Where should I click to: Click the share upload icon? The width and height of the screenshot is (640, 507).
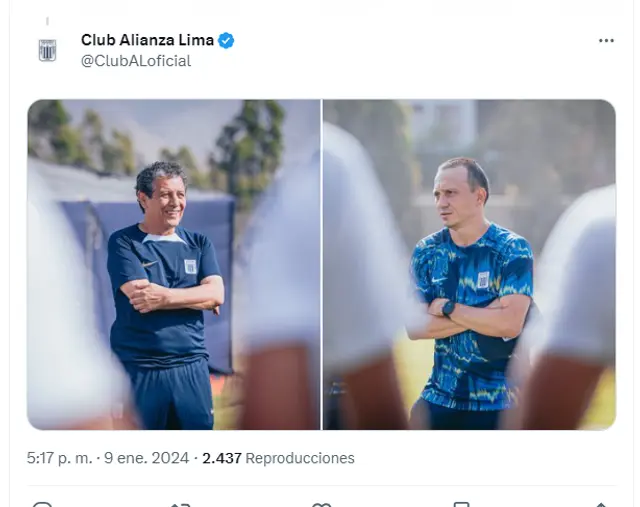pyautogui.click(x=601, y=505)
